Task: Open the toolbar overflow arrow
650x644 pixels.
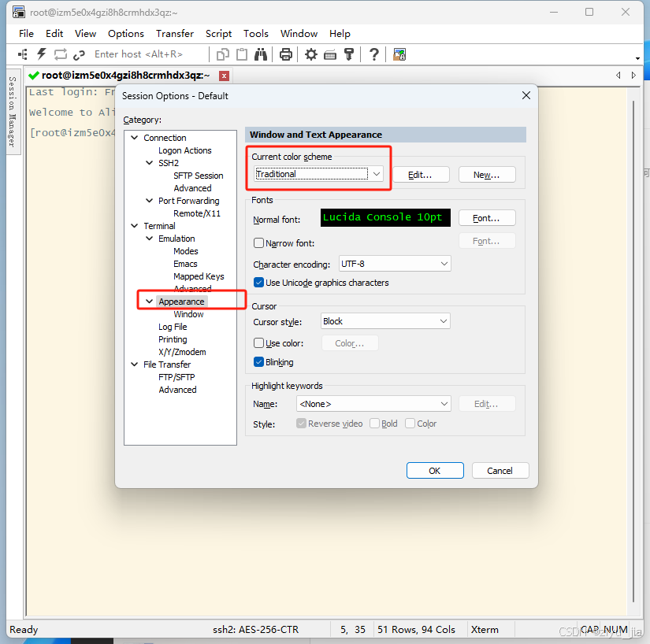Action: click(637, 58)
